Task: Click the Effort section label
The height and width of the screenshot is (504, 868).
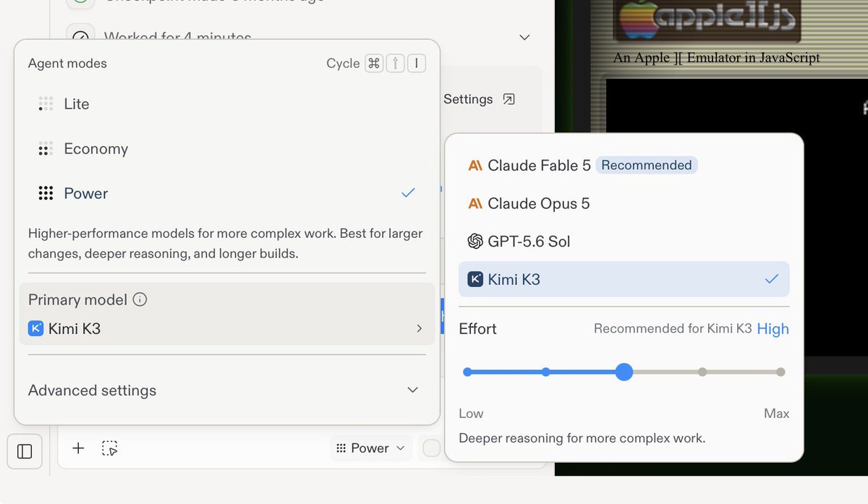Action: point(478,329)
